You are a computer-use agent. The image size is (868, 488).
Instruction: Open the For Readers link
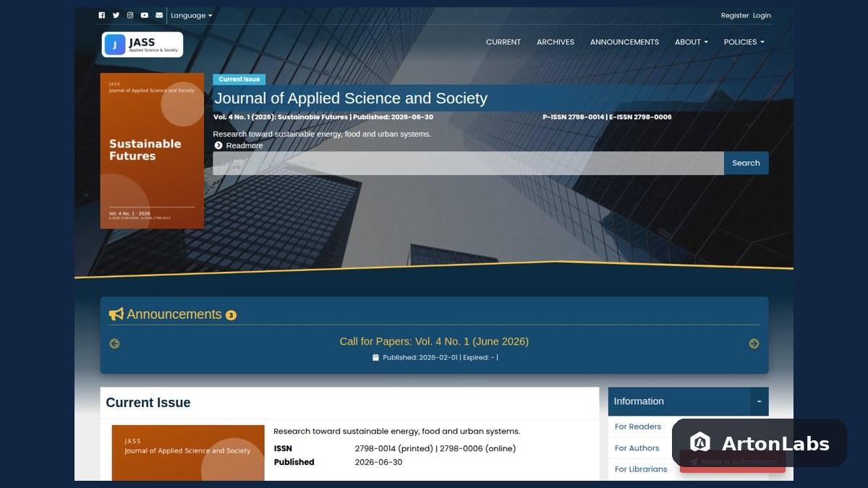638,427
